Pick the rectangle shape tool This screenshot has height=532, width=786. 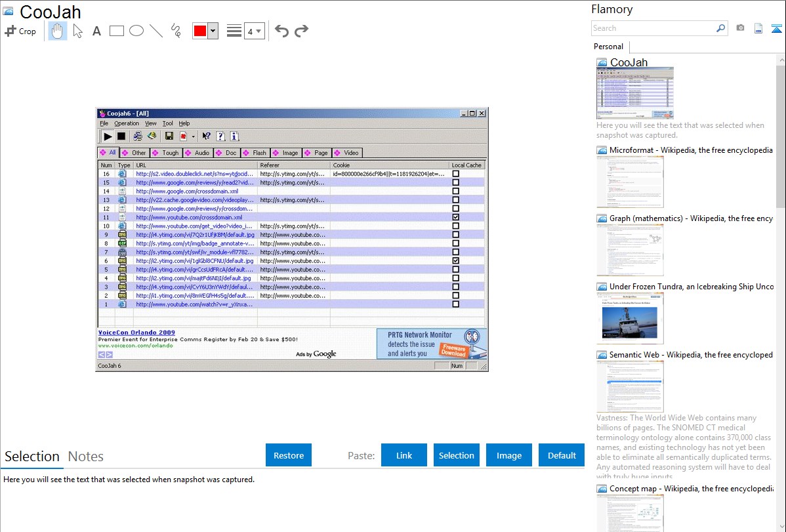click(x=116, y=31)
